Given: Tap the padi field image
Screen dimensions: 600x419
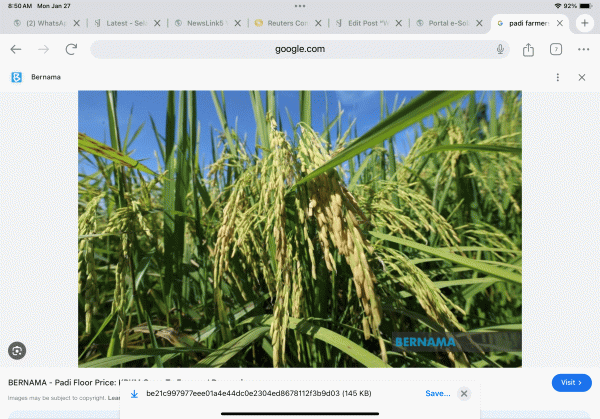Looking at the screenshot, I should click(x=299, y=228).
